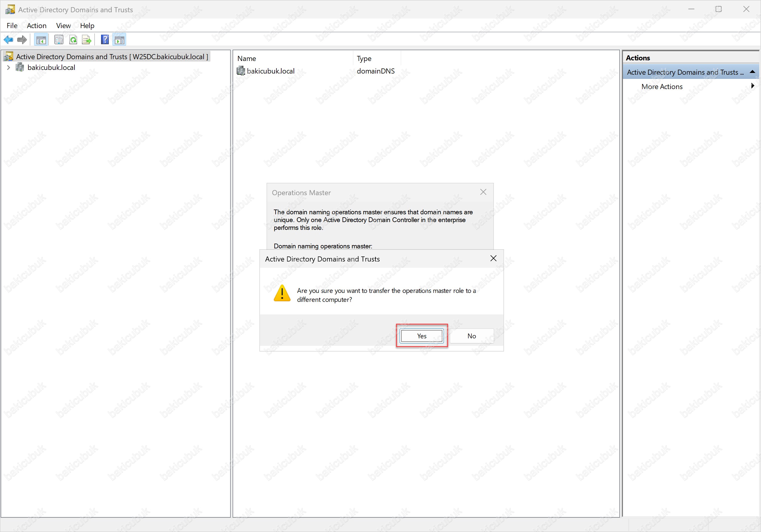
Task: Click the Name column header
Action: pos(294,58)
